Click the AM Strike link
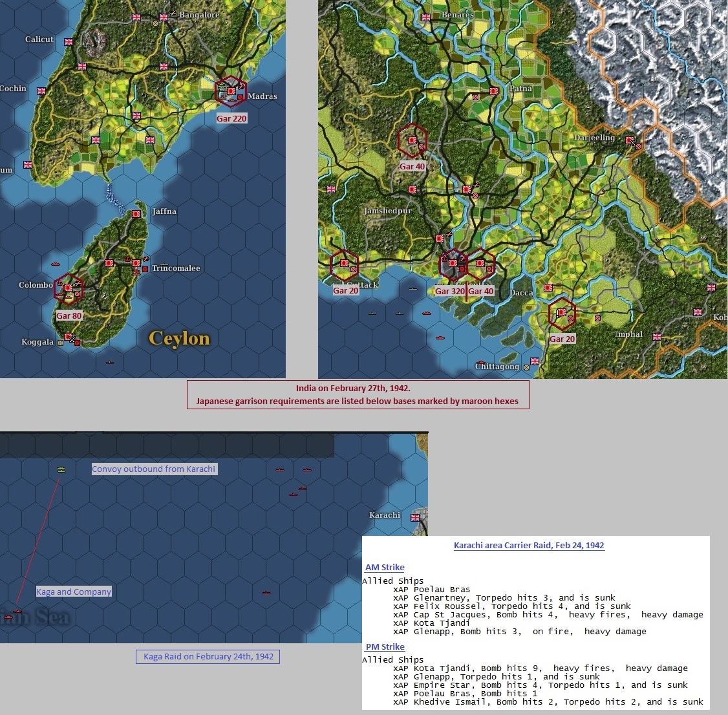 click(385, 567)
